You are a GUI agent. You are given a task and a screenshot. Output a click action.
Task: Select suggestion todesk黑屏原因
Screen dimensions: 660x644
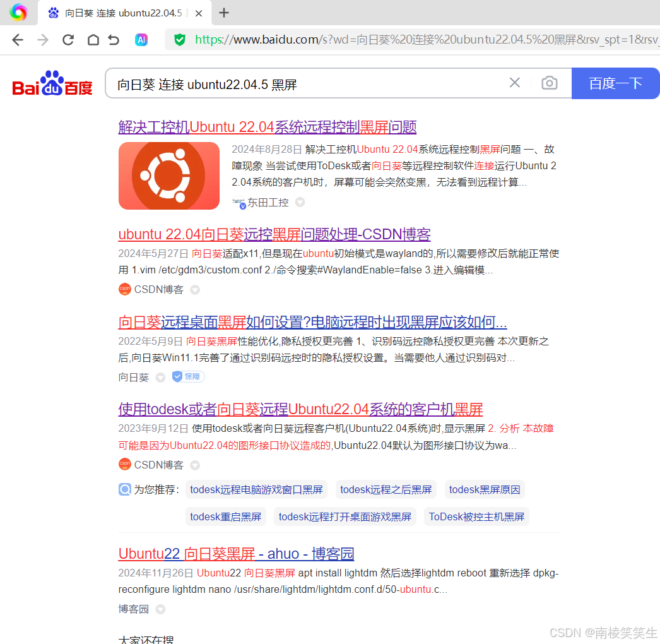(x=485, y=489)
